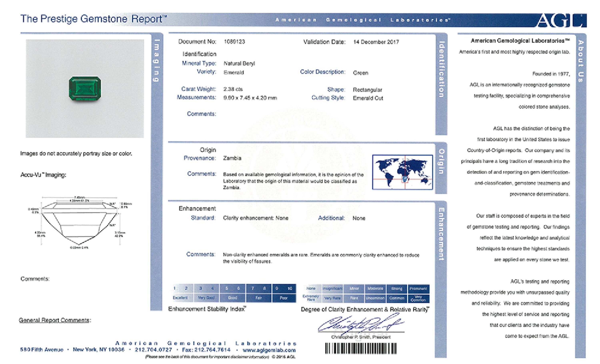Click the Extremely Rare rarity cell
The height and width of the screenshot is (364, 600).
click(x=311, y=298)
